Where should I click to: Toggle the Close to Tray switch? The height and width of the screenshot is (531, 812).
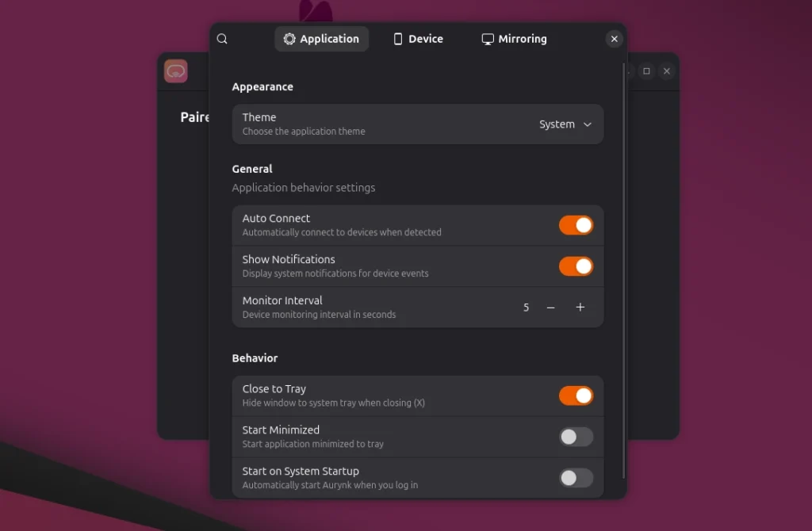[x=576, y=395]
